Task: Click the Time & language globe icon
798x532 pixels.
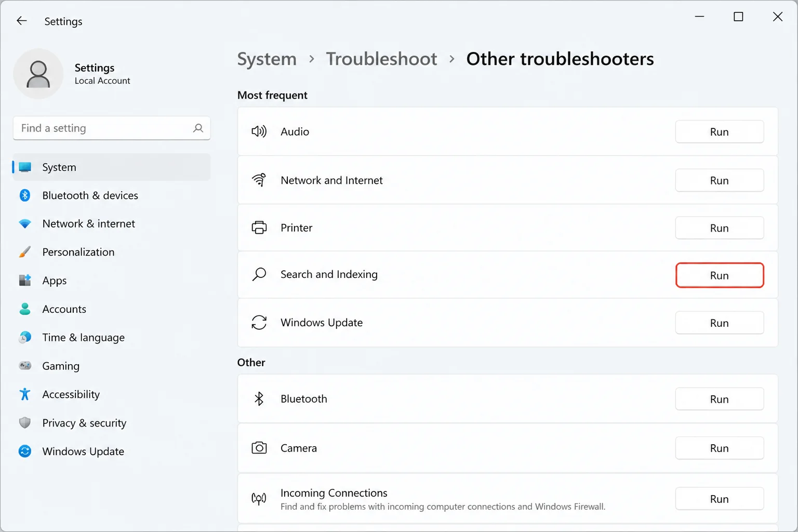Action: pos(25,338)
